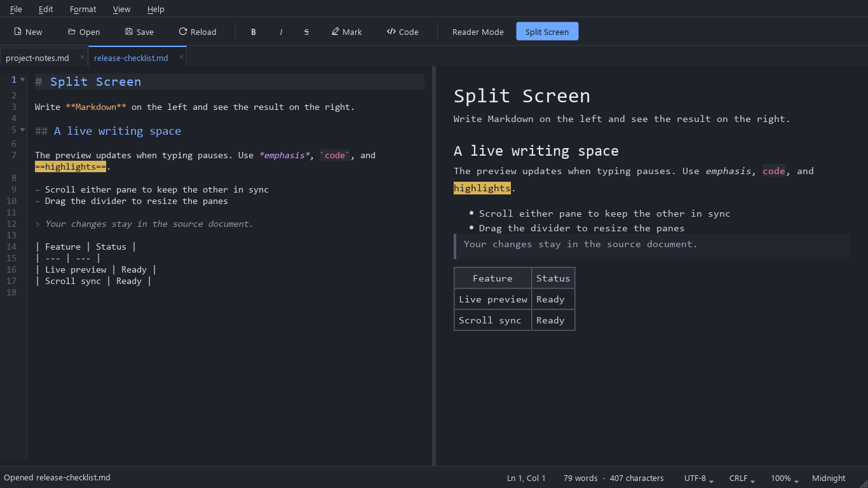Click the 79 words count in status bar
This screenshot has width=868, height=488.
point(581,478)
